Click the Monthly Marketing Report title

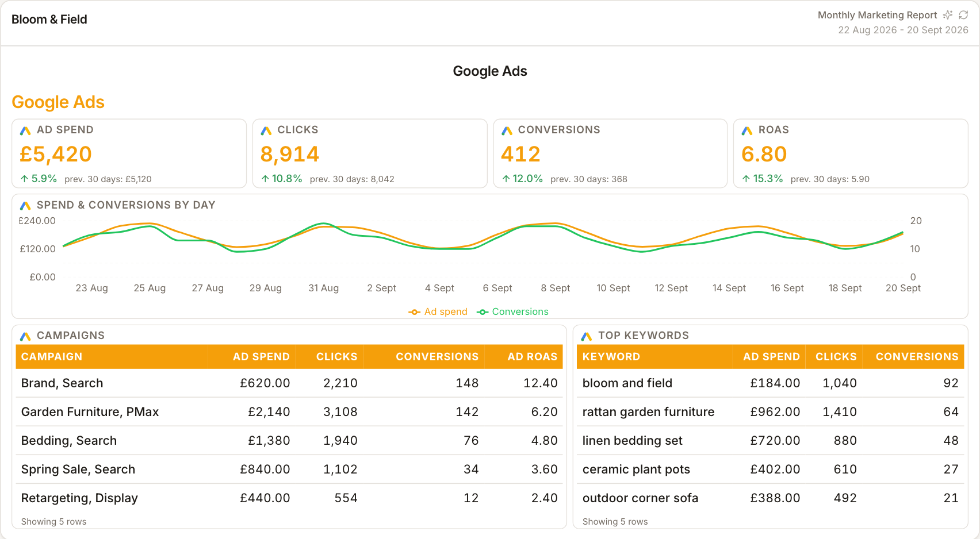point(878,15)
